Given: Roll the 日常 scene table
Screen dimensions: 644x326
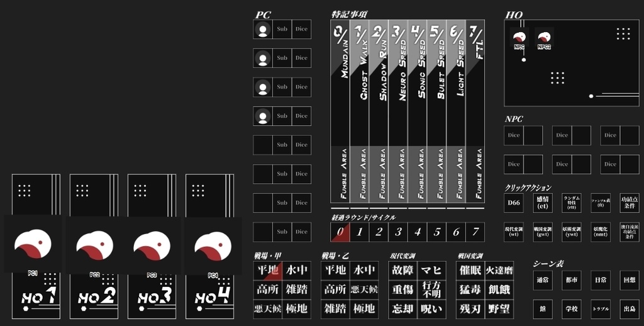Looking at the screenshot, I should [601, 280].
